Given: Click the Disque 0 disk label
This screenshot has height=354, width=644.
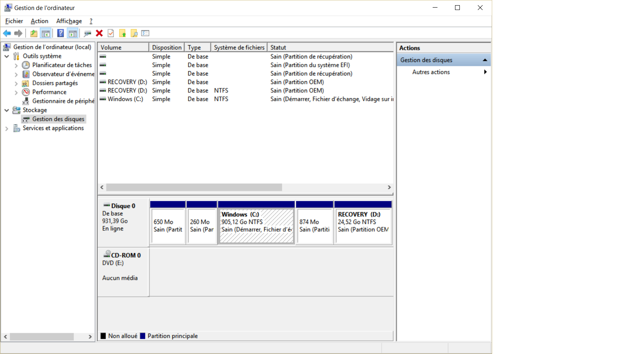Looking at the screenshot, I should click(x=123, y=222).
